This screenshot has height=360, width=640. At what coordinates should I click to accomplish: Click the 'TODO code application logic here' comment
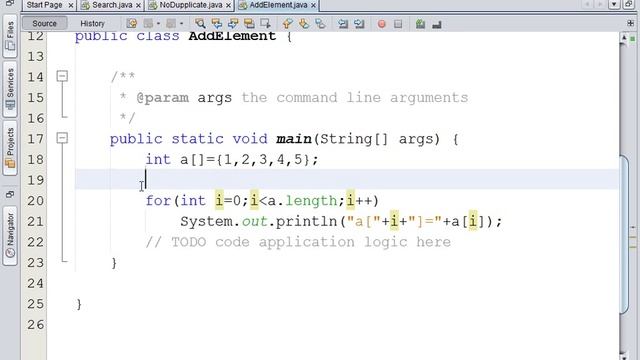point(298,242)
